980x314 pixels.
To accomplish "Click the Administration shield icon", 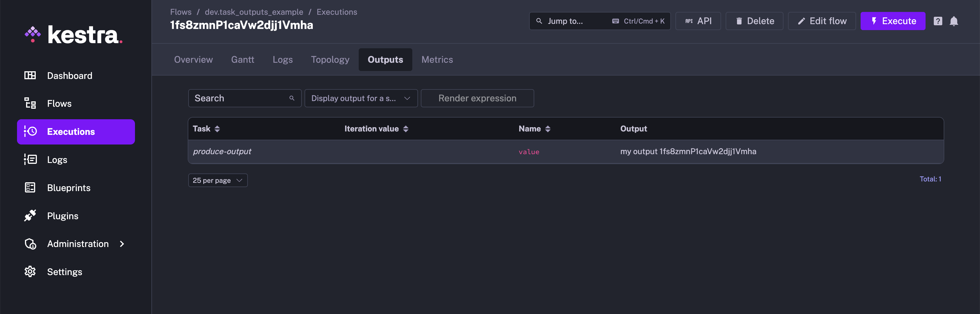I will pyautogui.click(x=30, y=244).
